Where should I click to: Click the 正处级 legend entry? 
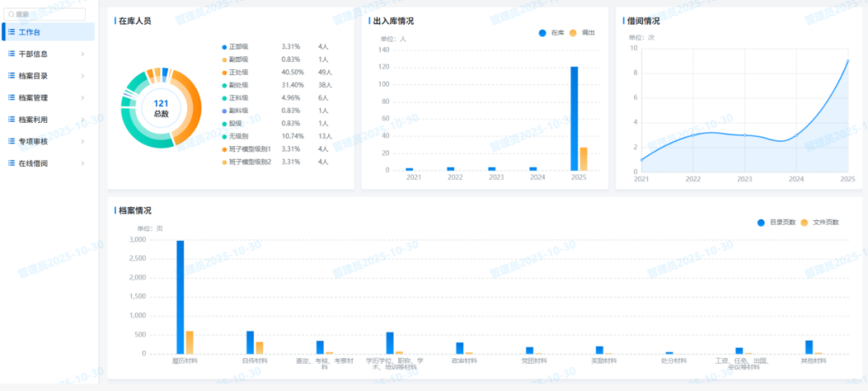pos(239,72)
